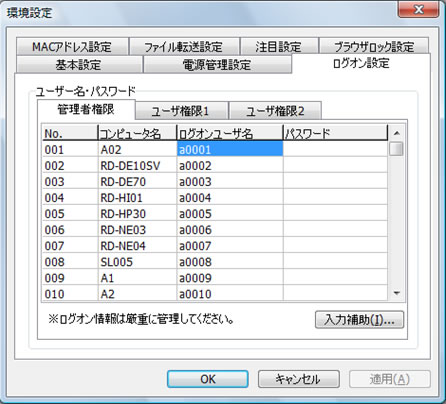446x404 pixels.
Task: Click the キャンセル button
Action: [x=299, y=379]
